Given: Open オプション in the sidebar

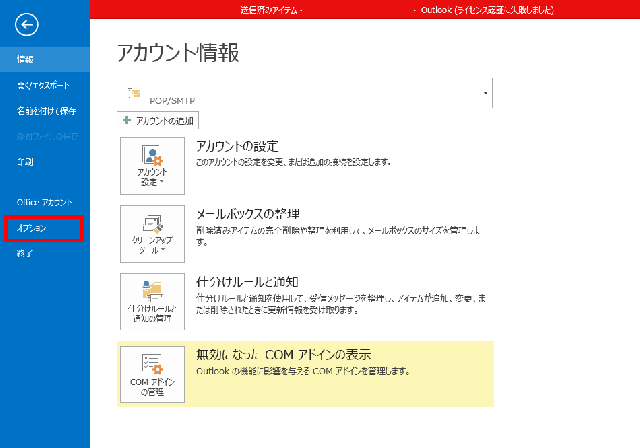Looking at the screenshot, I should tap(44, 228).
